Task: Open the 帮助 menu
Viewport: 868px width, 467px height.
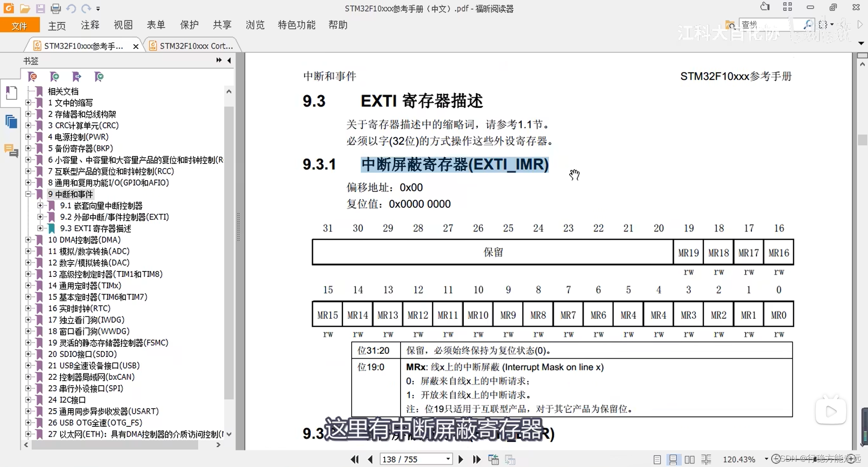Action: (x=338, y=25)
